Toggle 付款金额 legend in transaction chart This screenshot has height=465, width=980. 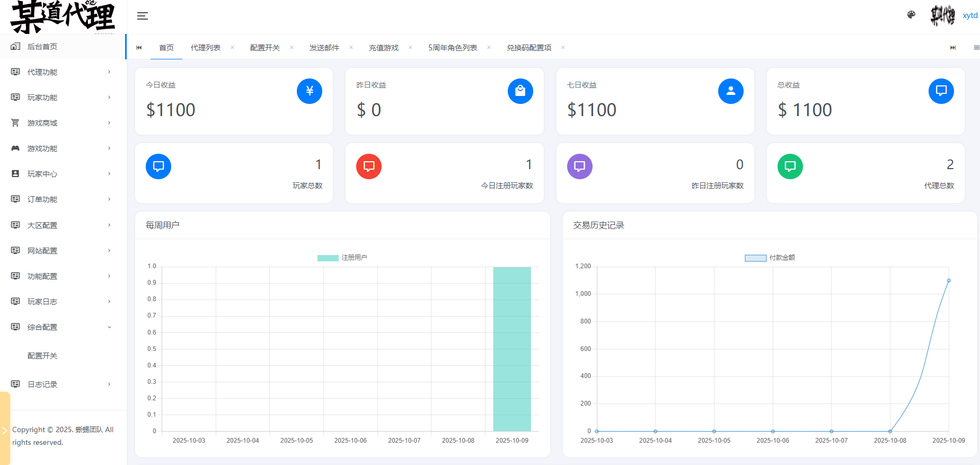tap(770, 258)
